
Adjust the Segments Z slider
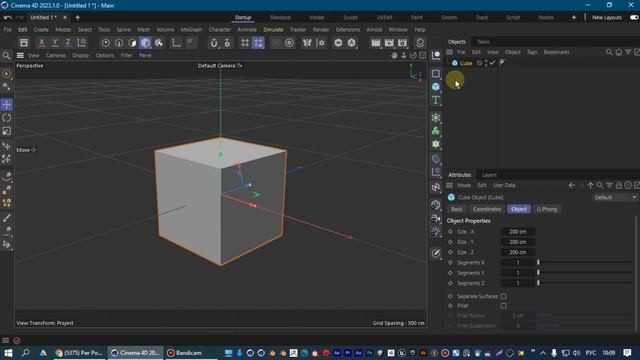click(585, 283)
